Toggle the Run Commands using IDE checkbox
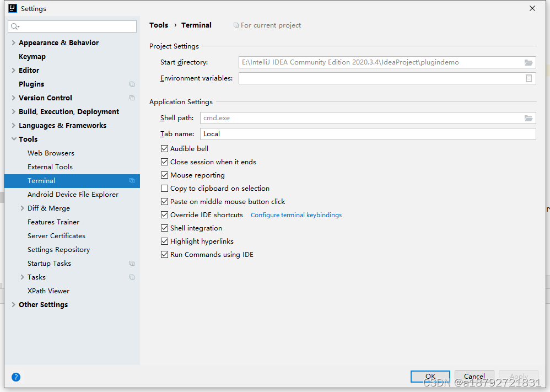550x392 pixels. [164, 255]
